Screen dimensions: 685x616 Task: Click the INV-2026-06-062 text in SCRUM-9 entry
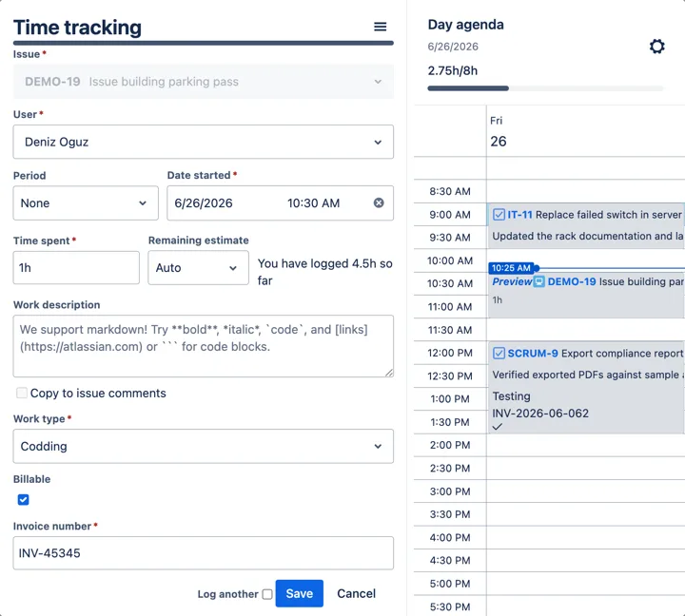coord(540,413)
